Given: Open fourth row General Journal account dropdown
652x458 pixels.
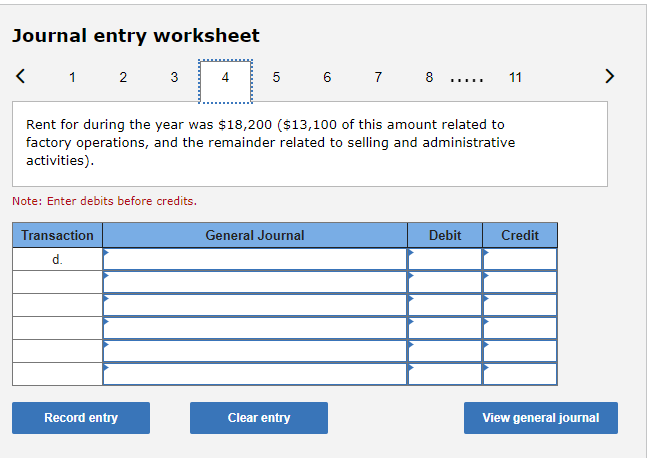Looking at the screenshot, I should click(254, 328).
